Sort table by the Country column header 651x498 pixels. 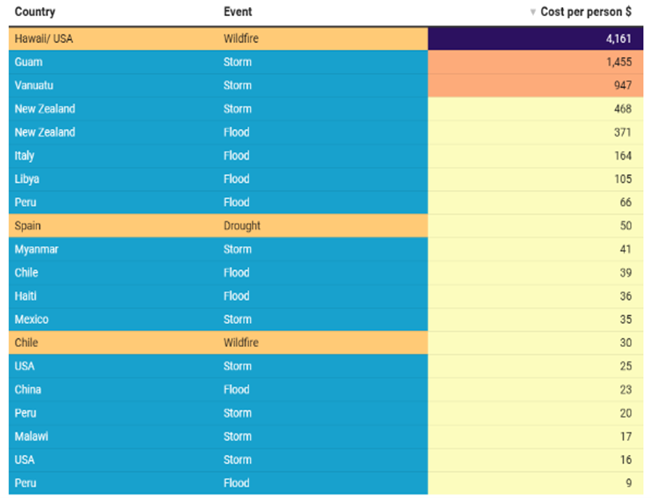pos(35,12)
